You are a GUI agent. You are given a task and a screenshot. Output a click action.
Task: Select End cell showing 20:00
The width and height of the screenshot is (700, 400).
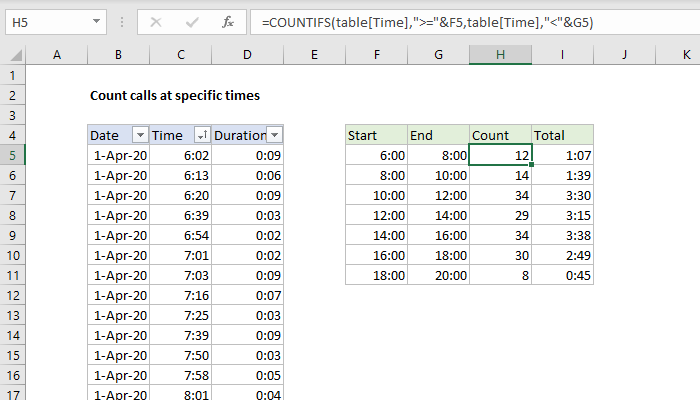(x=438, y=275)
